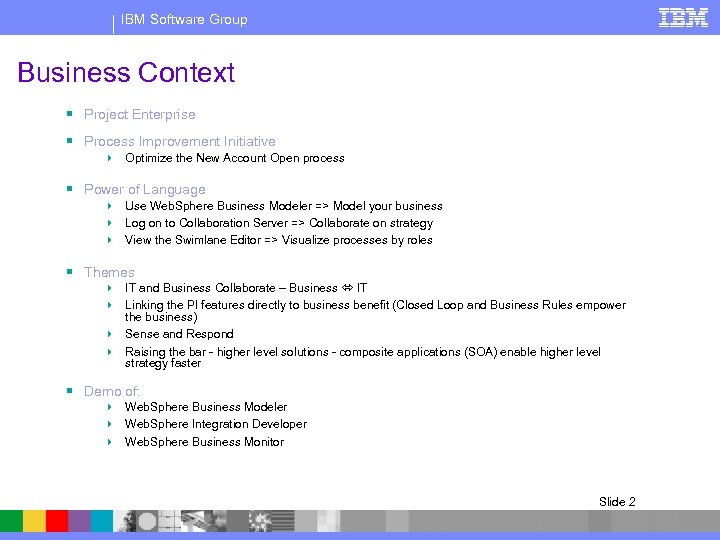The width and height of the screenshot is (720, 540).
Task: Select 'WebSphere Business Modeler' demo item
Action: 206,407
